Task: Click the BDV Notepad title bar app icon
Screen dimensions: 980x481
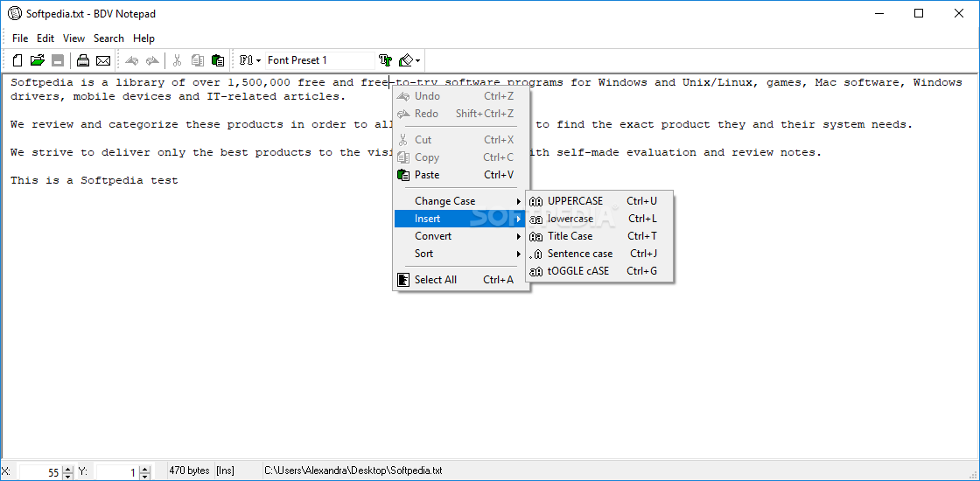Action: coord(14,13)
